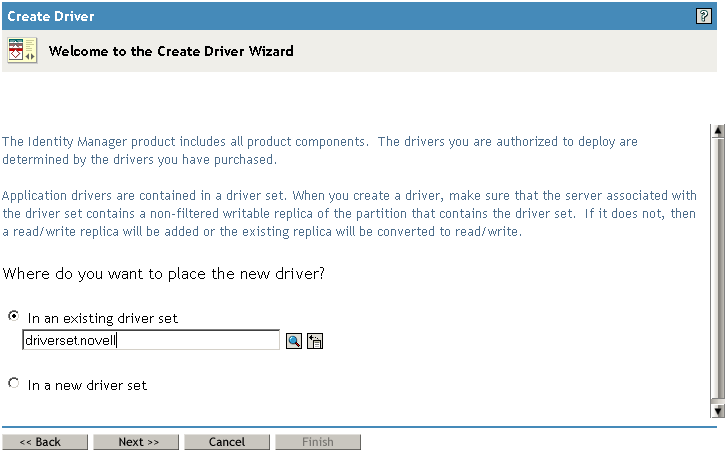Image resolution: width=727 pixels, height=453 pixels.
Task: Click the greyed-out Finish button
Action: [317, 442]
